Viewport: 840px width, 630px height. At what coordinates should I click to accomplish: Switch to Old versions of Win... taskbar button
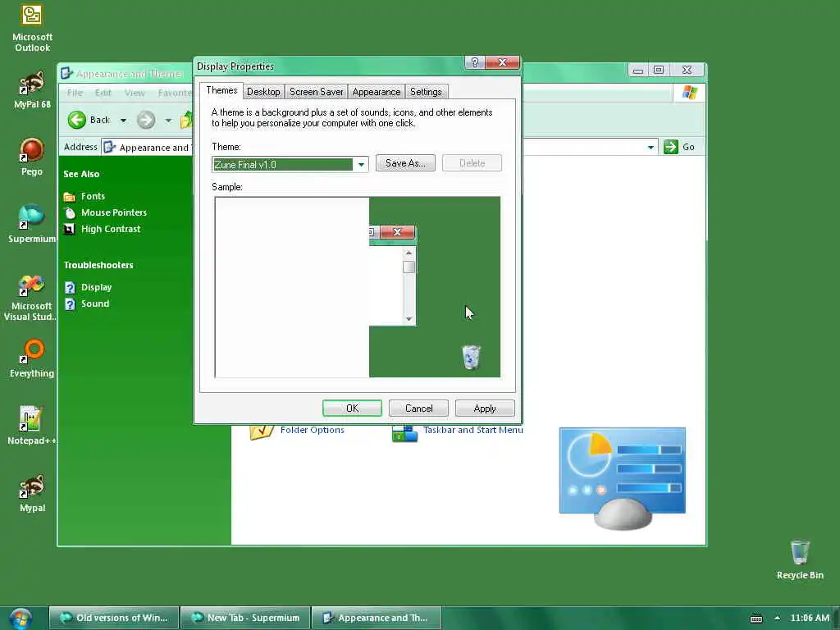click(113, 619)
